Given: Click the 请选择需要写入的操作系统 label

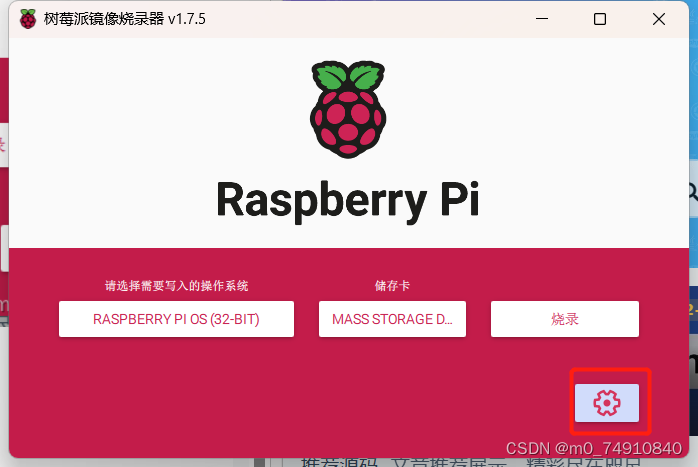Looking at the screenshot, I should pos(176,285).
